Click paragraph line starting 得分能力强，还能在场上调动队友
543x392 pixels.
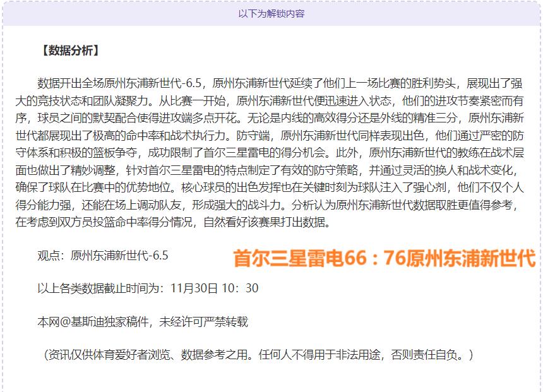tap(266, 205)
